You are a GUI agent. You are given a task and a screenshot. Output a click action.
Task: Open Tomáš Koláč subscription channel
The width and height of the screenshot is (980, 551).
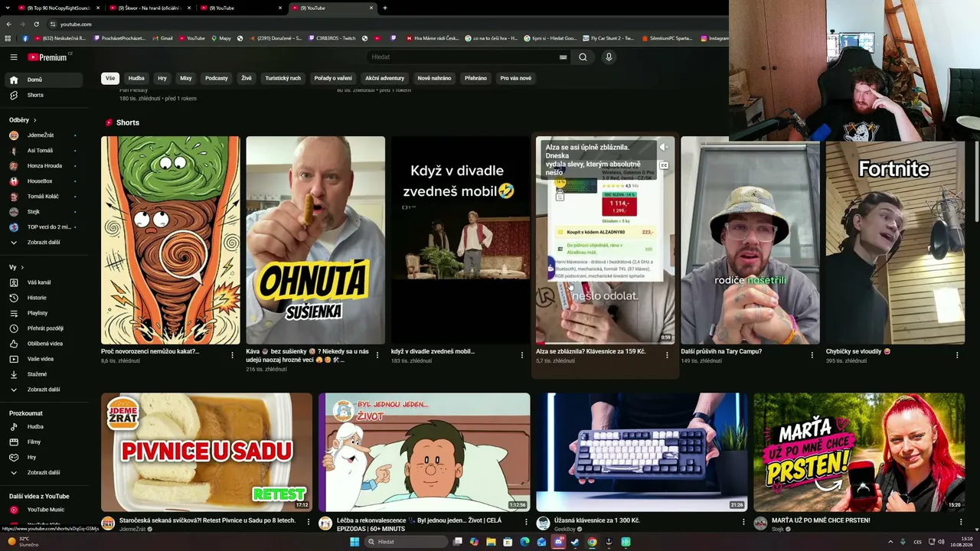pos(43,197)
